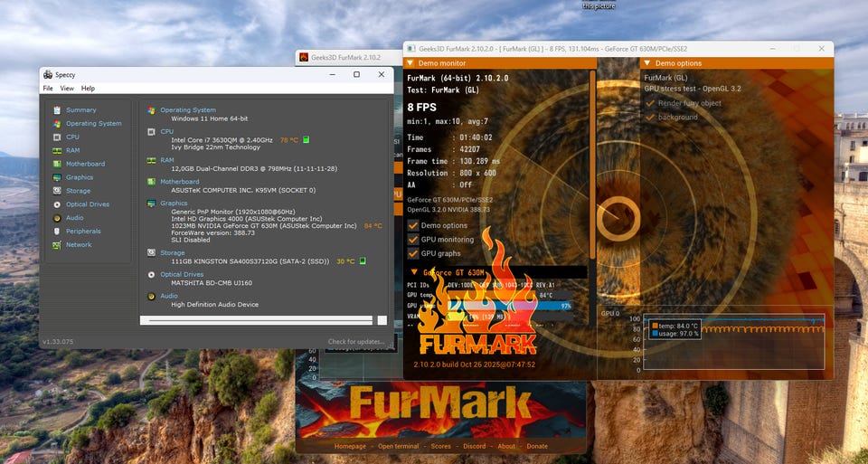Open Summary via its Speccy sidebar icon
This screenshot has width=868, height=464.
click(56, 110)
